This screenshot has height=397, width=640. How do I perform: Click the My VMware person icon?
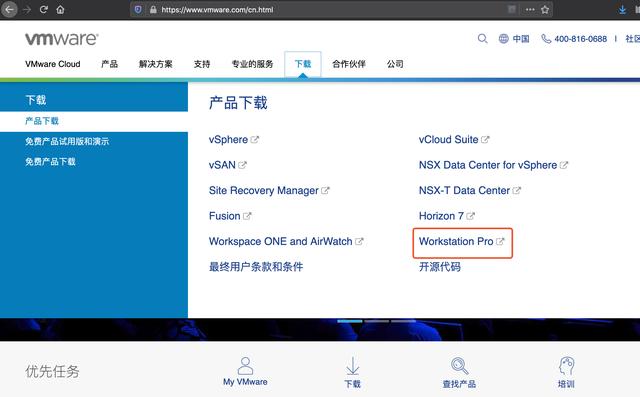[245, 366]
